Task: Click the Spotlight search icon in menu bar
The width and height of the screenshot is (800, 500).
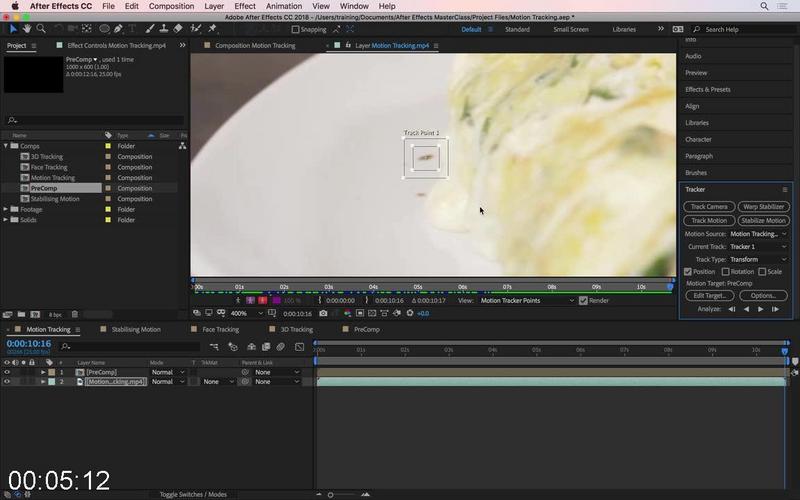Action: click(764, 6)
